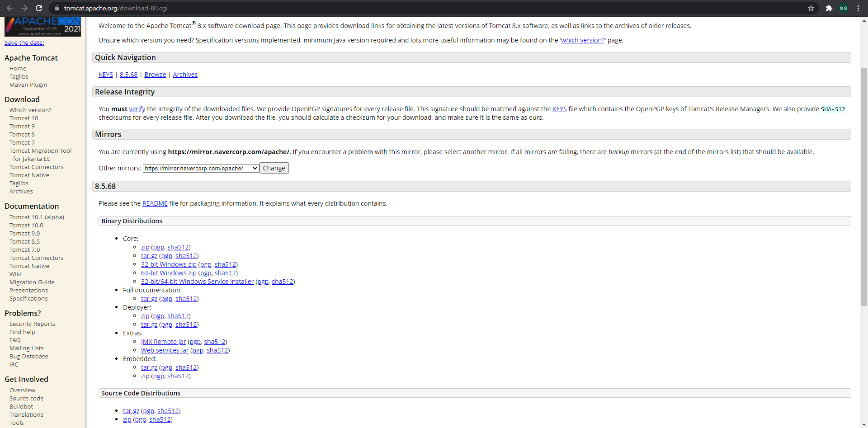Viewport: 868px width, 428px height.
Task: Download the JMX Remote jar
Action: point(163,342)
